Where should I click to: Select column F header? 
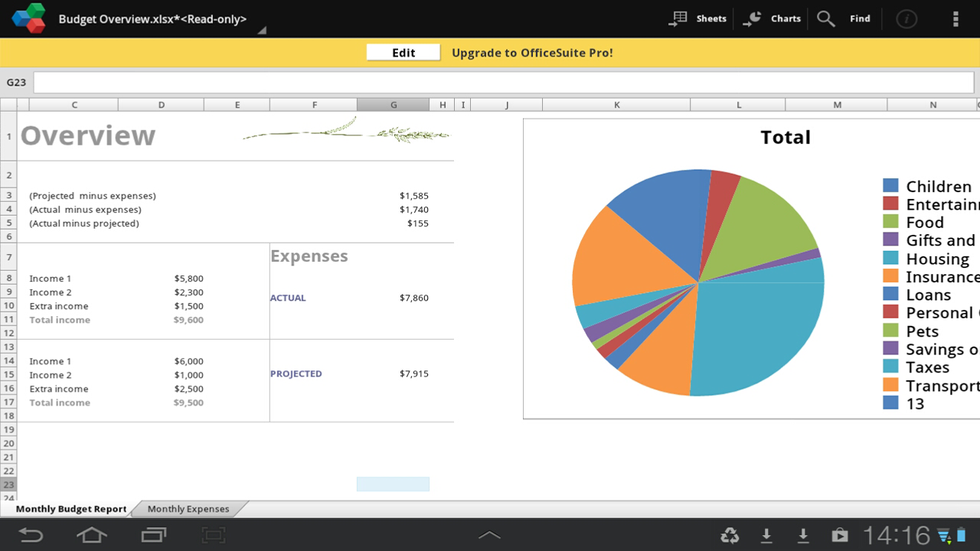pyautogui.click(x=314, y=105)
